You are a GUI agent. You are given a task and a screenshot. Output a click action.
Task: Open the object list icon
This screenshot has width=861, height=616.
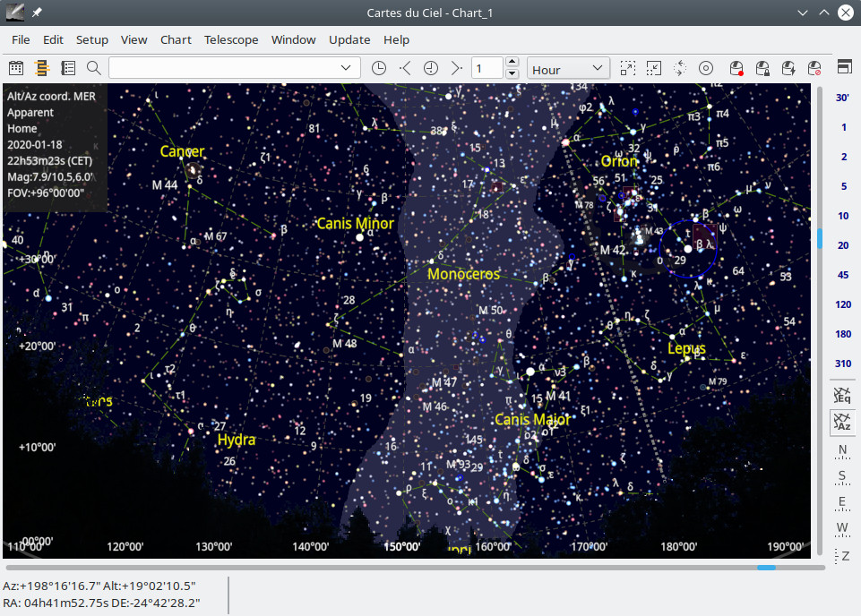pos(68,68)
